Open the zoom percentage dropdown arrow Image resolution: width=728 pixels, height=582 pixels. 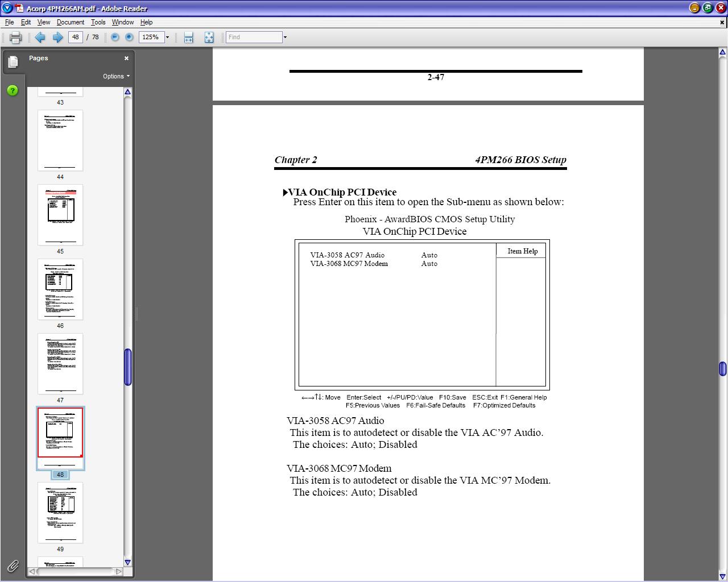(167, 37)
